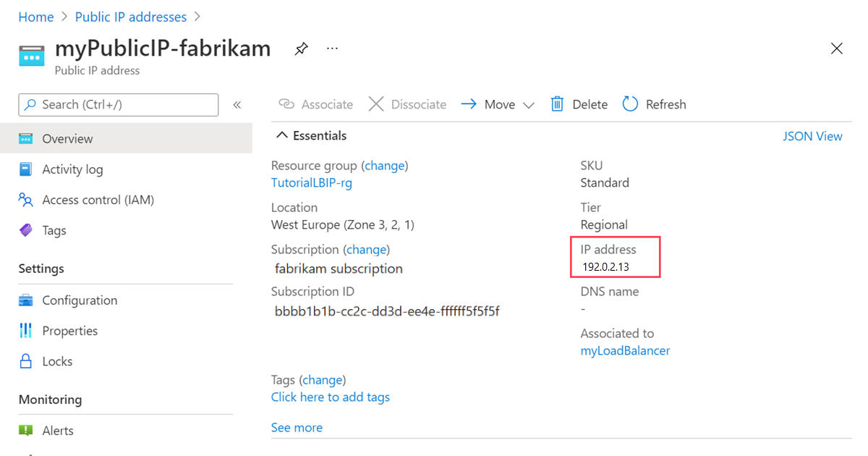Open the more options ellipsis menu

332,48
